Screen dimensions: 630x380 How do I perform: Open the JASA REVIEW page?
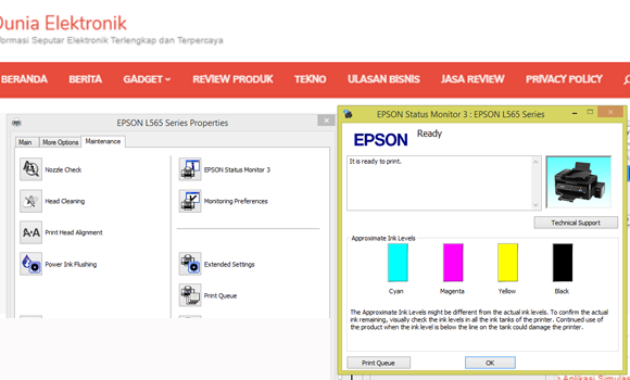coord(472,79)
